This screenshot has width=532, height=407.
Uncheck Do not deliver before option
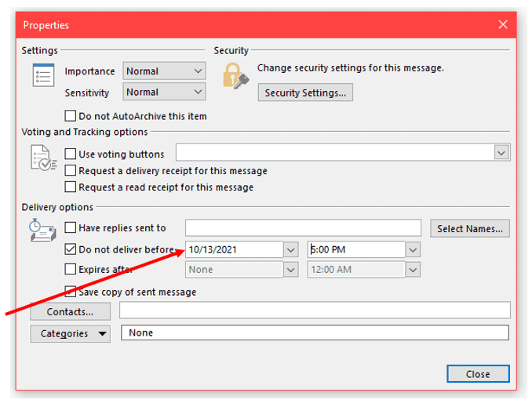coord(71,250)
